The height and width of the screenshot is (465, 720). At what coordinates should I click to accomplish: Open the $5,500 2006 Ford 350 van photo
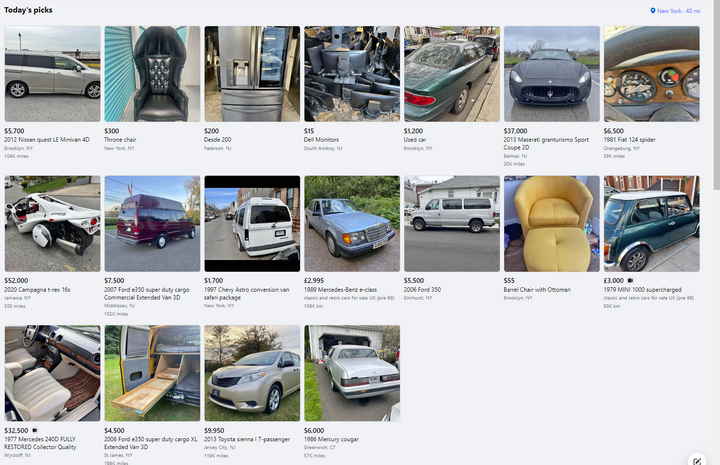(x=452, y=224)
